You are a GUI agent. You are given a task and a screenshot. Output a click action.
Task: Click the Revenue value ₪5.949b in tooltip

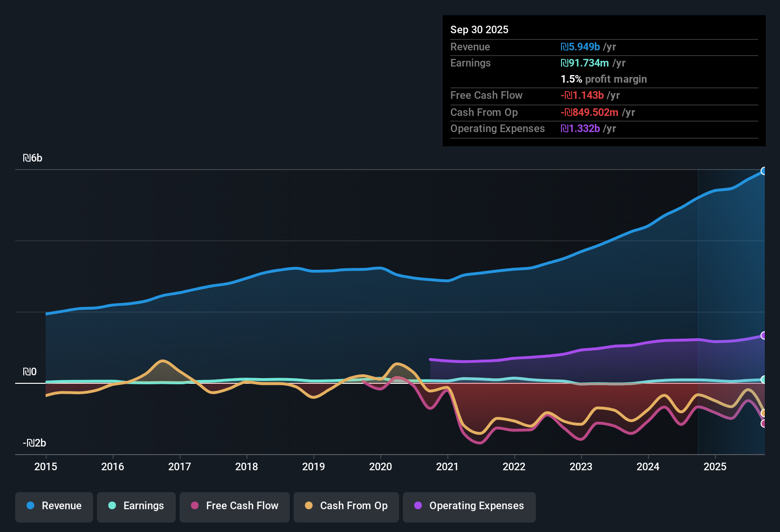tap(580, 47)
